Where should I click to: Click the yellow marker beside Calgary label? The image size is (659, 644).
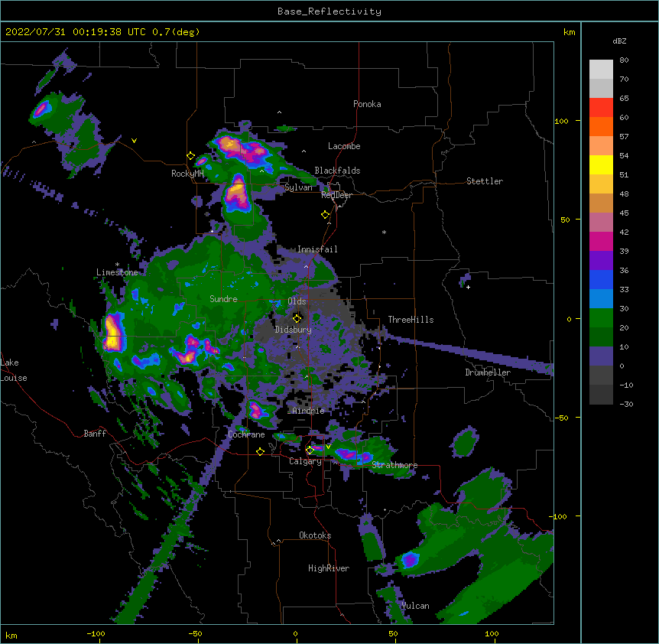310,450
